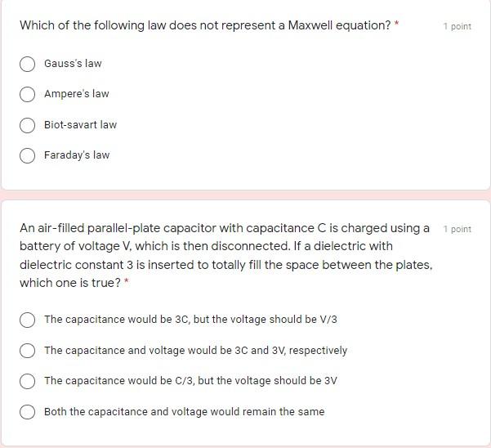Click the "C/3, but the voltage should be 3V" text
This screenshot has width=491, height=448.
click(190, 381)
